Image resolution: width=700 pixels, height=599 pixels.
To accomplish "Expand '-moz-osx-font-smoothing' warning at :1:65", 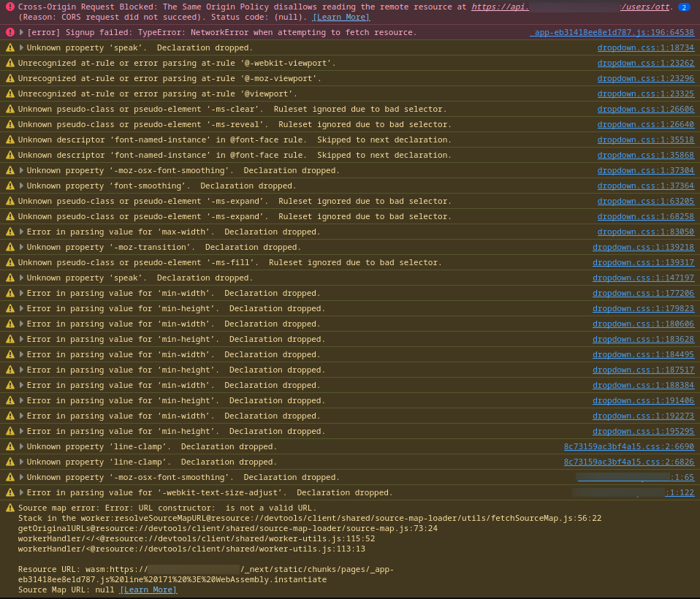I will (x=21, y=478).
